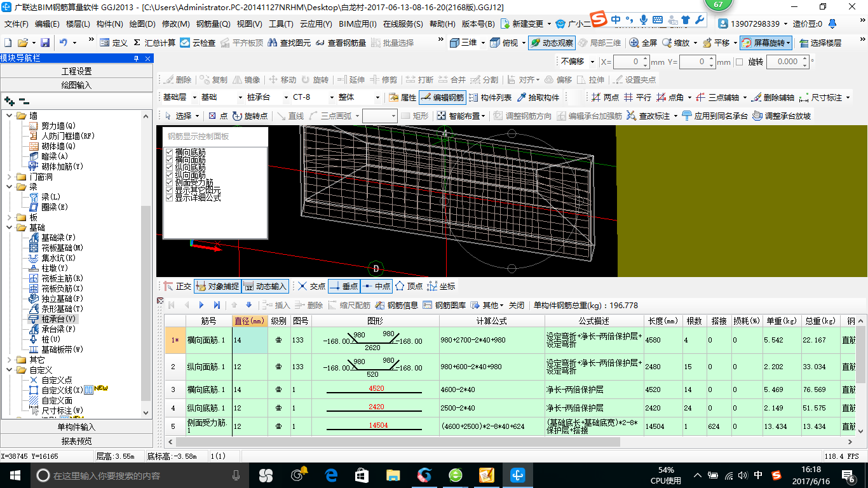Uncheck the 横向底筋 checkbox

coord(168,152)
